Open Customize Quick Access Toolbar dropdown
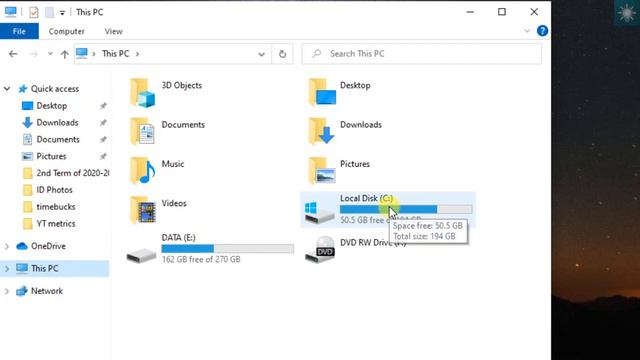Image resolution: width=640 pixels, height=360 pixels. pyautogui.click(x=62, y=13)
